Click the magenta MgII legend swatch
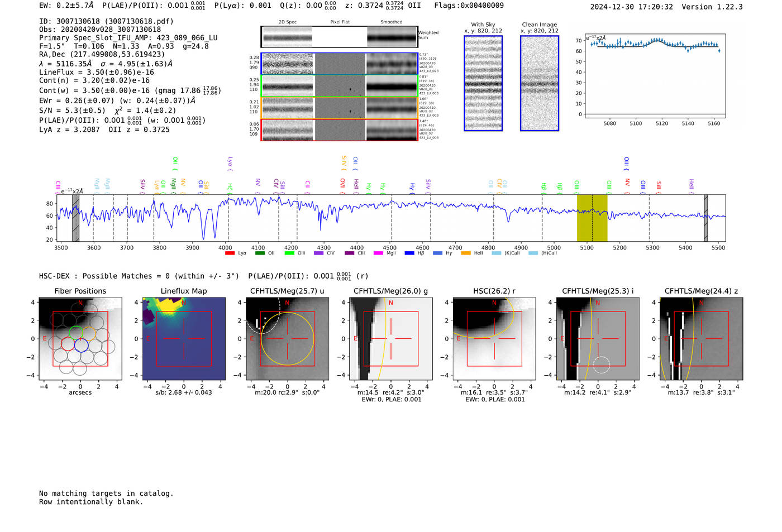Screen dimensions: 782x532 (378, 253)
